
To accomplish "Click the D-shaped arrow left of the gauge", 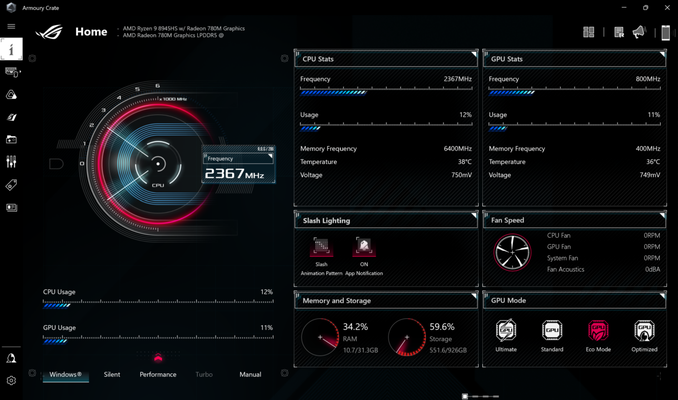I will click(56, 164).
